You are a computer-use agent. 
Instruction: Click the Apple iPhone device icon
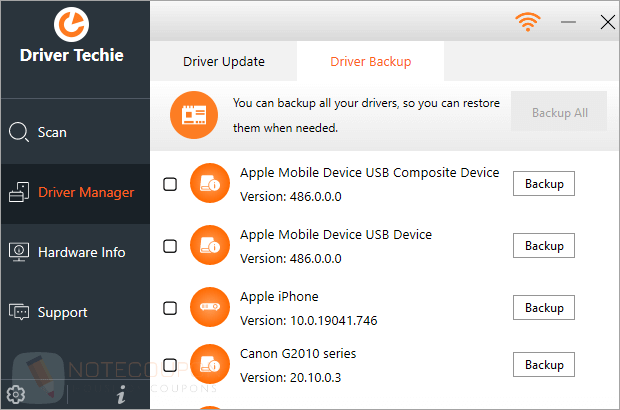click(x=210, y=307)
